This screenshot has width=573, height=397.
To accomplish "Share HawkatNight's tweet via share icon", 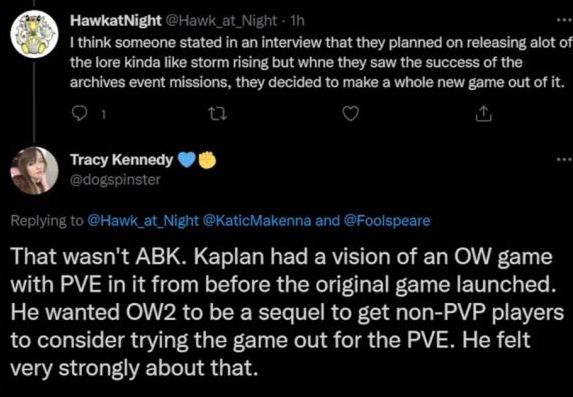I will tap(483, 114).
